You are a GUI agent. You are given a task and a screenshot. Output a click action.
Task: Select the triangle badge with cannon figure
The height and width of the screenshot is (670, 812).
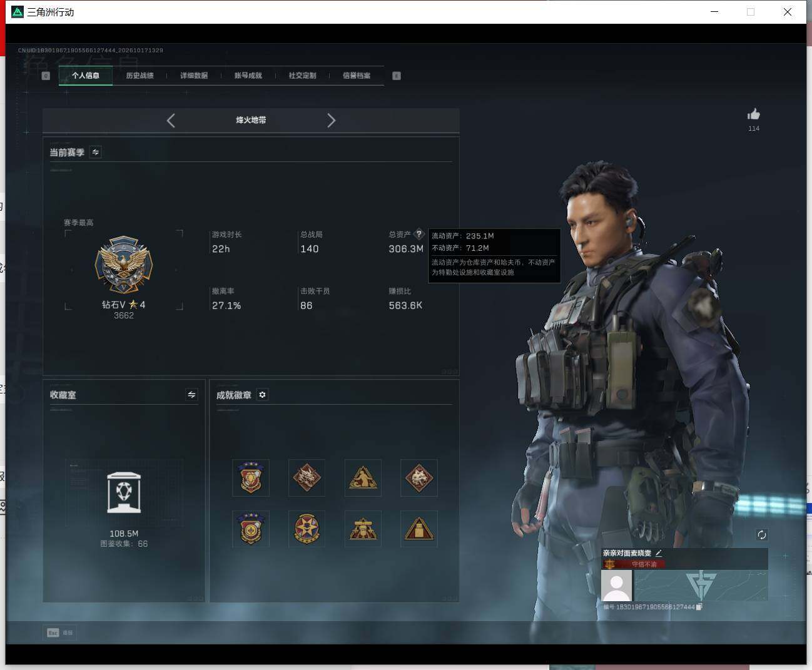click(363, 529)
